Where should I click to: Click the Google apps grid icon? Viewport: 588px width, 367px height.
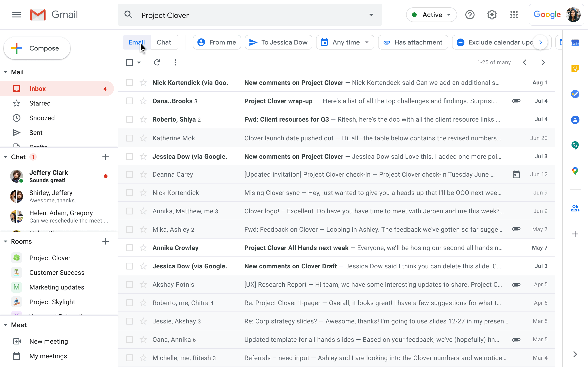coord(514,15)
